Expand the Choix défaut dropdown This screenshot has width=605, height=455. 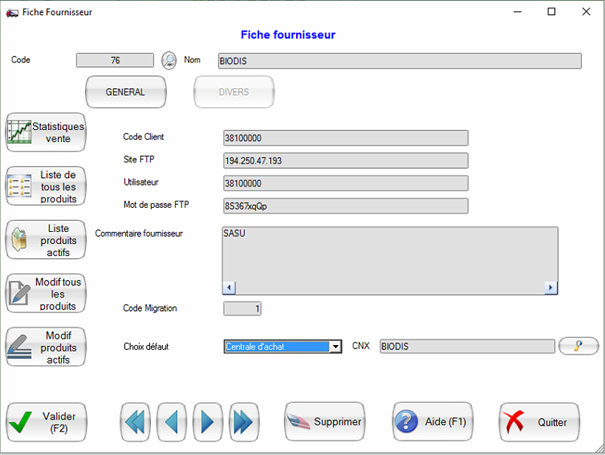336,346
